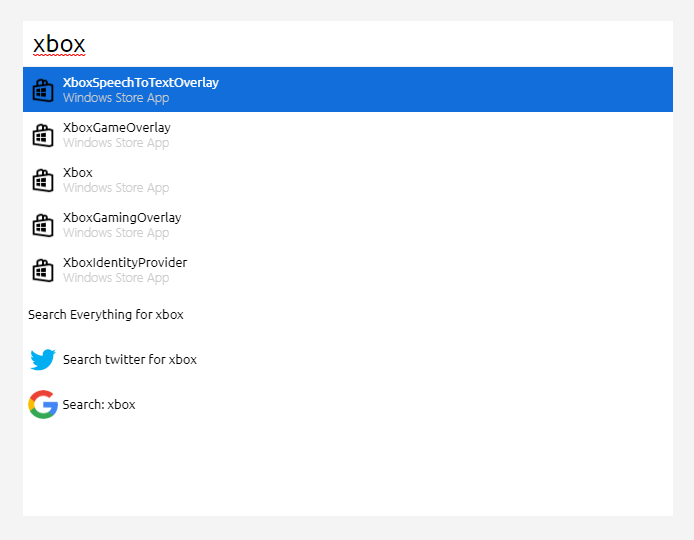Image resolution: width=694 pixels, height=540 pixels.
Task: Click the store icon next to XboxGameOverlay
Action: point(43,135)
